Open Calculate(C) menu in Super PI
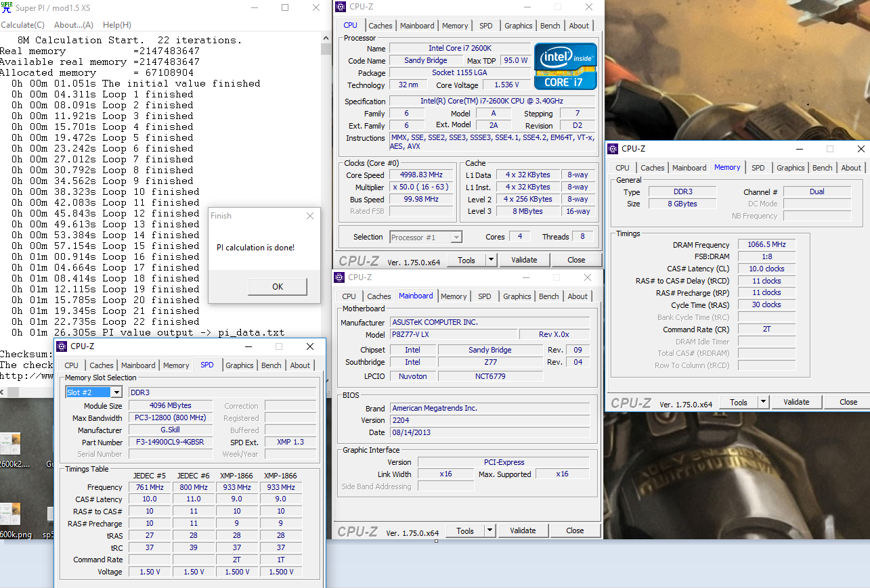 point(22,25)
